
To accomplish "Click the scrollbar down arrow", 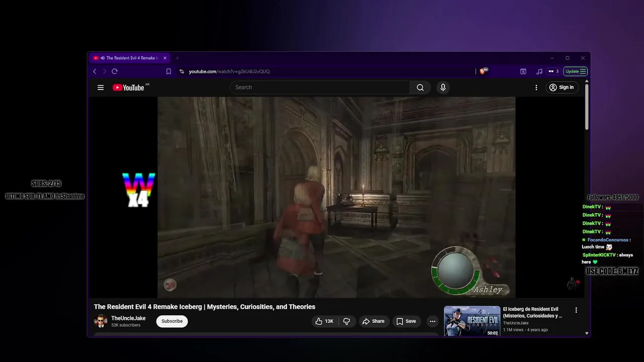I will coord(587,333).
